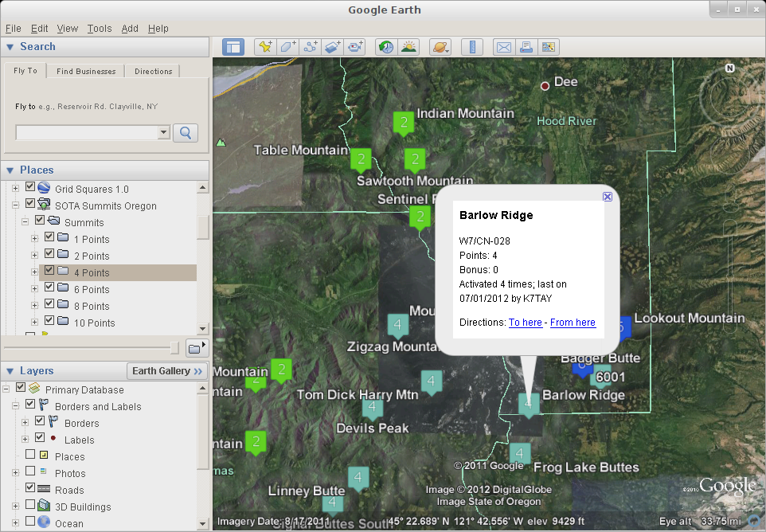Get directions To here link

pyautogui.click(x=526, y=323)
